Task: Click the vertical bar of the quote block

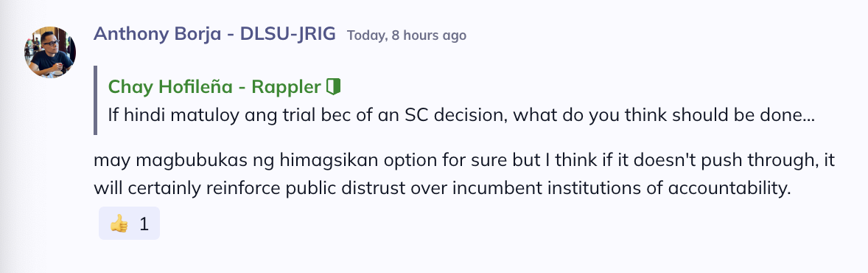Action: (95, 100)
